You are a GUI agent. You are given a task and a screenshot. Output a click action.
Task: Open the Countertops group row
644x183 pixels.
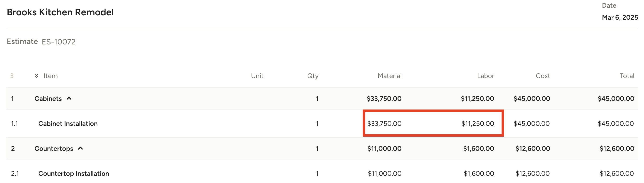322,148
